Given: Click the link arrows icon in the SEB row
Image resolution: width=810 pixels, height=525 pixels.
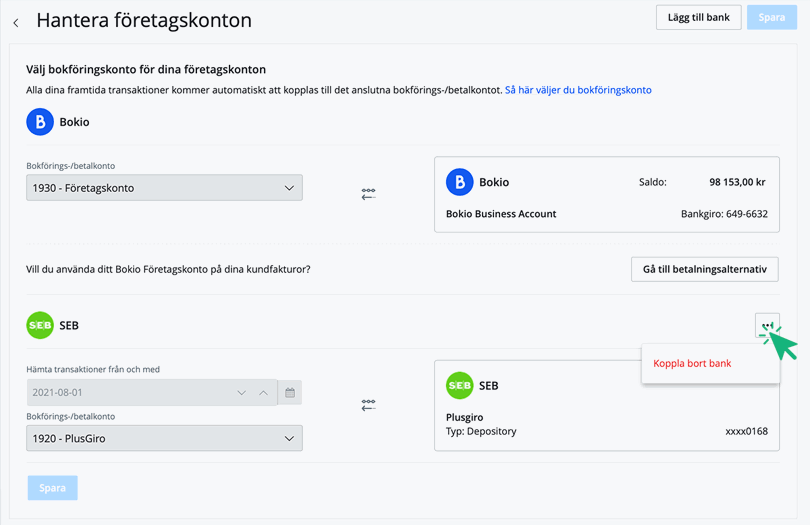Looking at the screenshot, I should (x=368, y=405).
